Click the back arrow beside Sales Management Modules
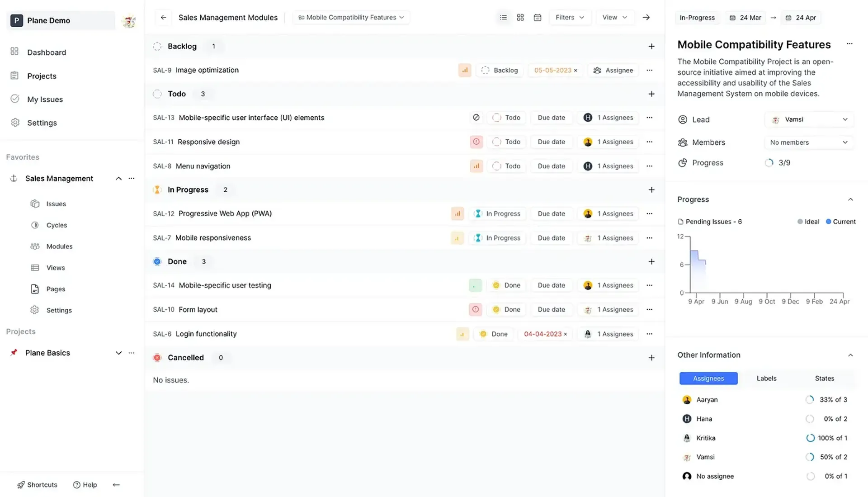This screenshot has width=868, height=497. point(163,17)
